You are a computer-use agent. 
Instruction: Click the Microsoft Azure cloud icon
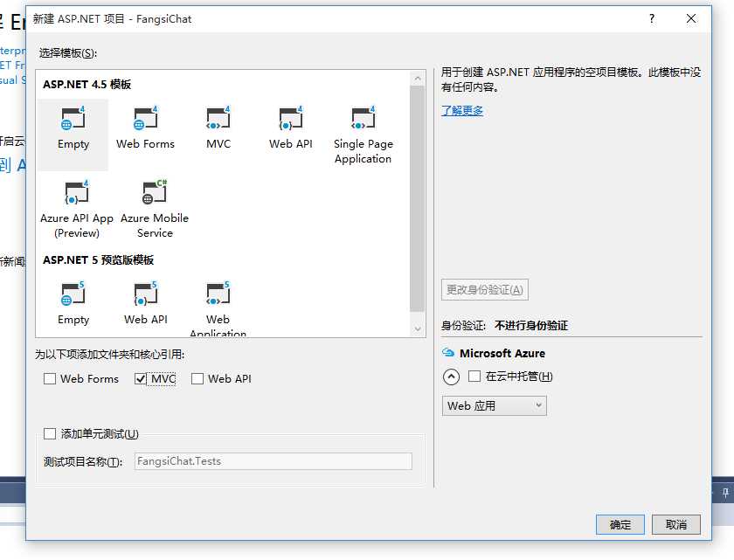[x=448, y=353]
